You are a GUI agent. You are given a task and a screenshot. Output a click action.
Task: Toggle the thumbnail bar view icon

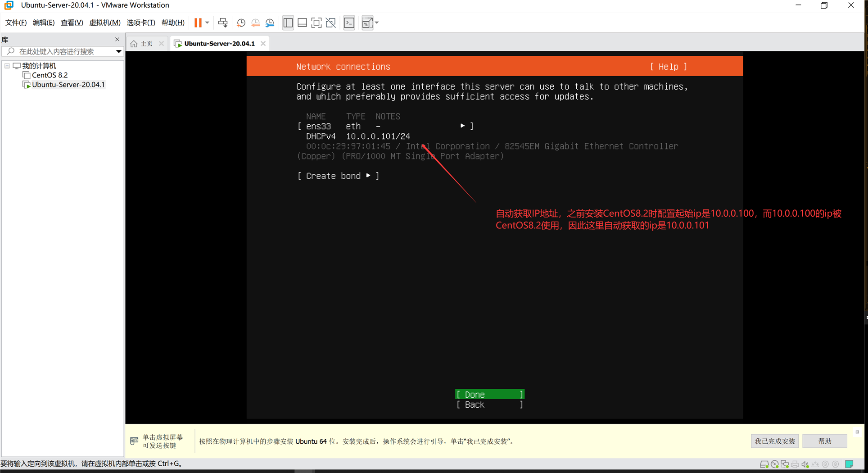pyautogui.click(x=303, y=23)
